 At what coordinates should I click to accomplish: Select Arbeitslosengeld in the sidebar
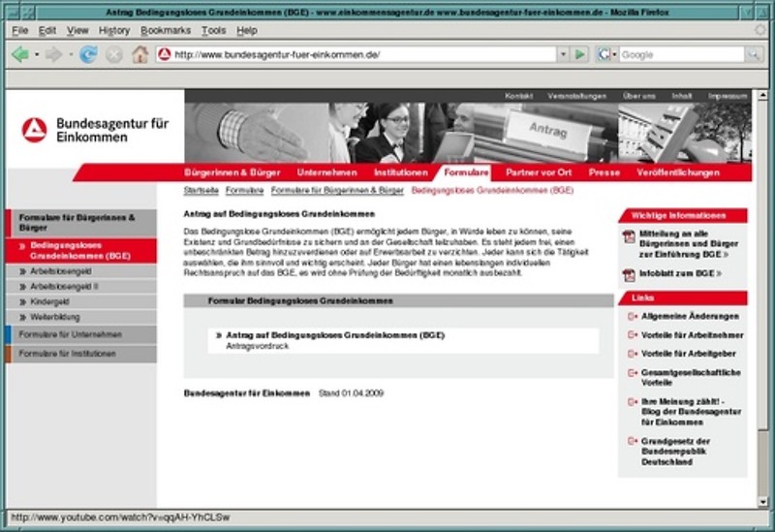[x=81, y=271]
